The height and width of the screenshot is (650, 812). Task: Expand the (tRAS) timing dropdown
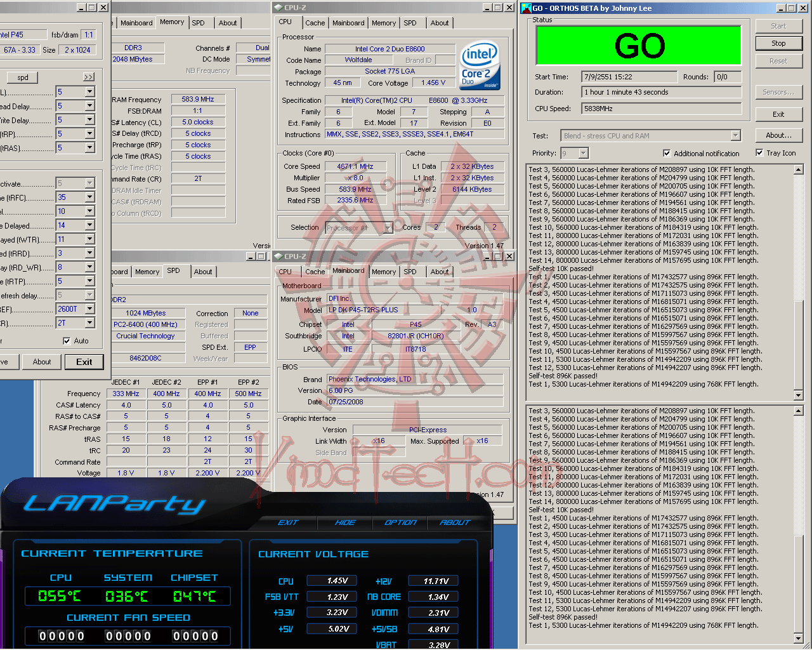[89, 148]
